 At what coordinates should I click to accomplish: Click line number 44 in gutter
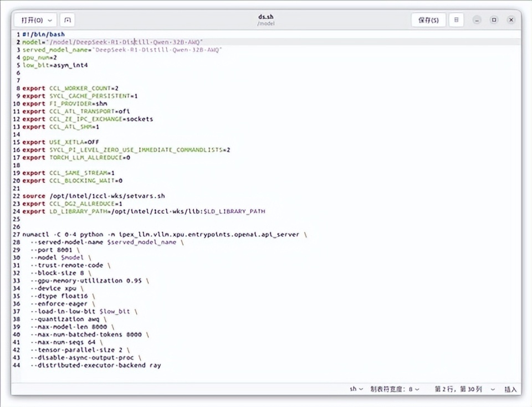17,365
